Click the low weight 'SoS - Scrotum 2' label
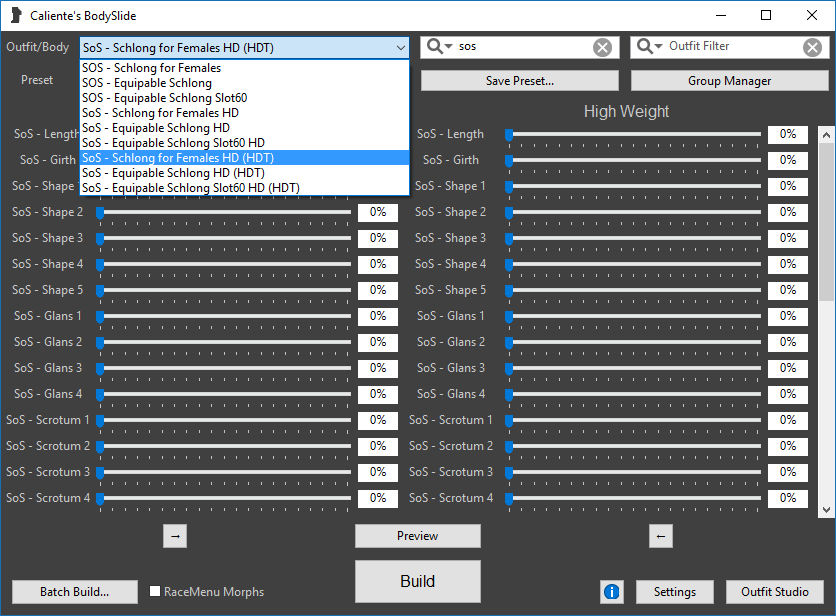This screenshot has width=836, height=616. click(x=48, y=446)
